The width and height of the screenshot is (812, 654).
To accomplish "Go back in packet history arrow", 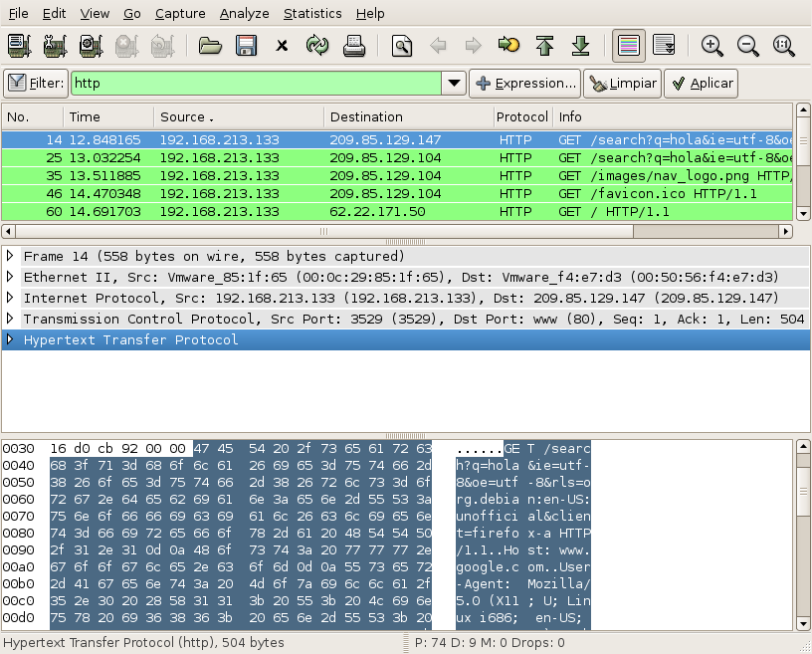I will (x=438, y=46).
